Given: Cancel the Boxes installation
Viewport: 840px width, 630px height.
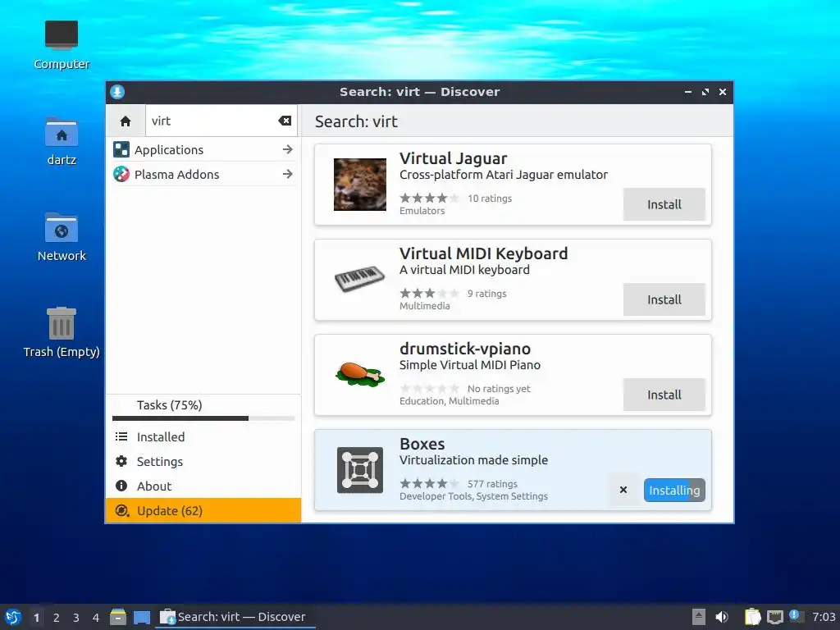Looking at the screenshot, I should tap(623, 490).
